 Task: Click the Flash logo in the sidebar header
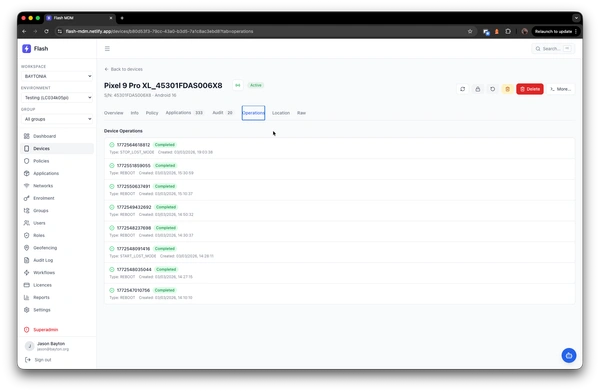click(x=26, y=49)
